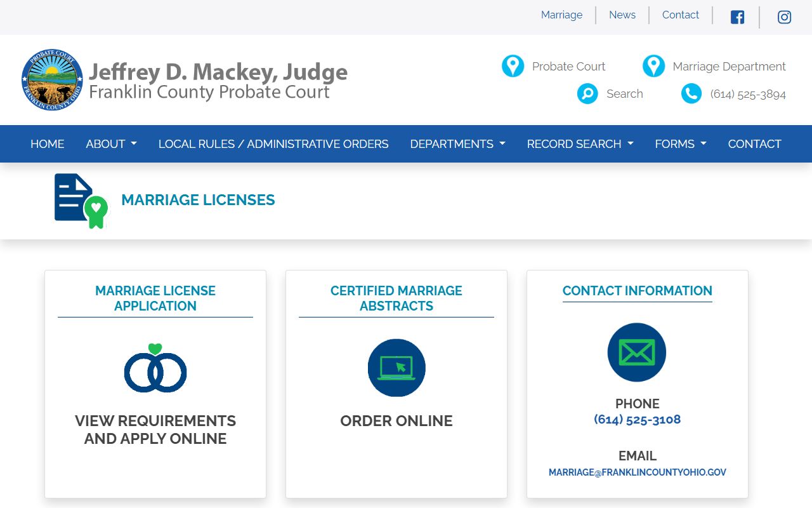Image resolution: width=812 pixels, height=508 pixels.
Task: Email MARRIAGE@FRANKLINCOUNTYOHIO.GOV
Action: pos(637,472)
